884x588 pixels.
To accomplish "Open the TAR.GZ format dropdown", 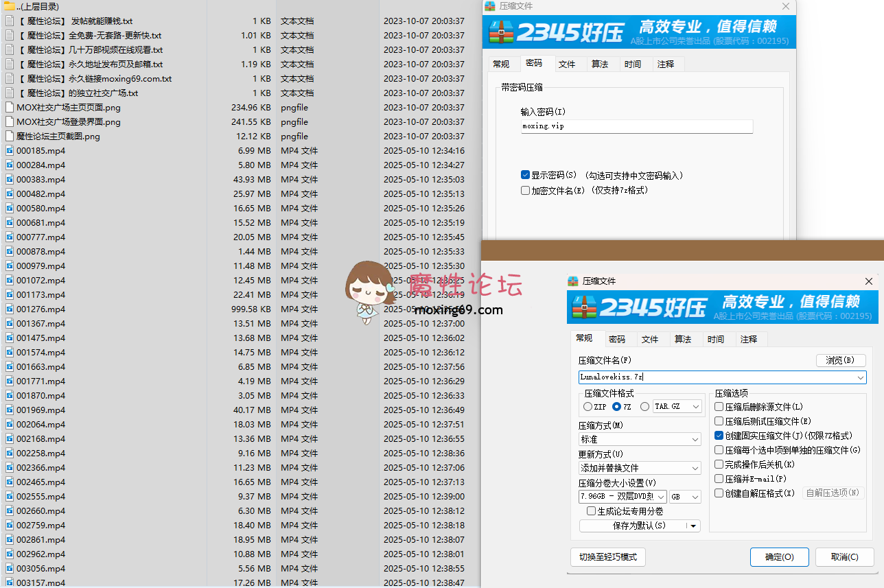I will pos(696,407).
